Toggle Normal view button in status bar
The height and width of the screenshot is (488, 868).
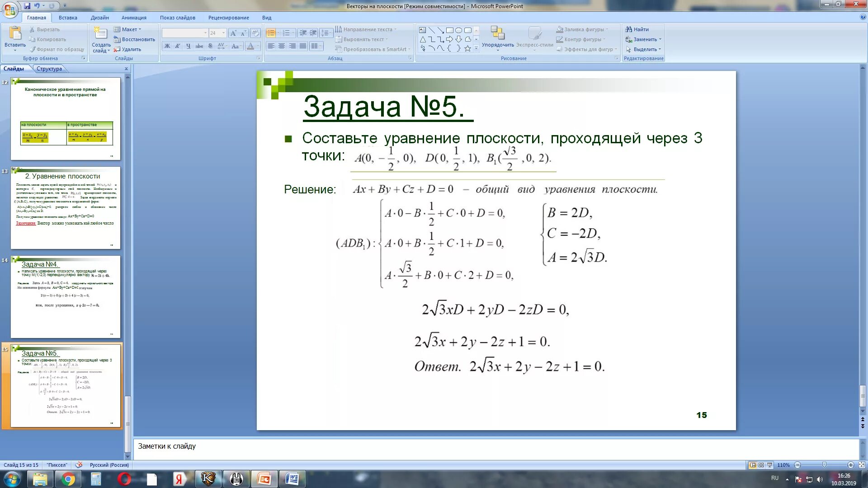coord(753,465)
